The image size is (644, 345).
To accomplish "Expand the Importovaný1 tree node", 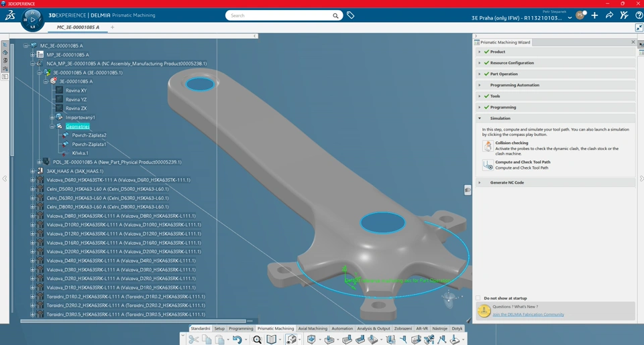I will point(52,117).
